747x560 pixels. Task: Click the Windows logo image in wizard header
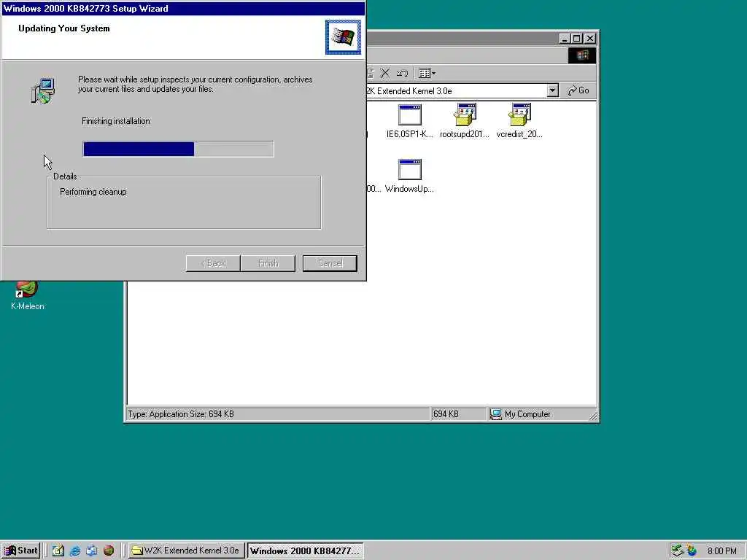click(x=343, y=37)
